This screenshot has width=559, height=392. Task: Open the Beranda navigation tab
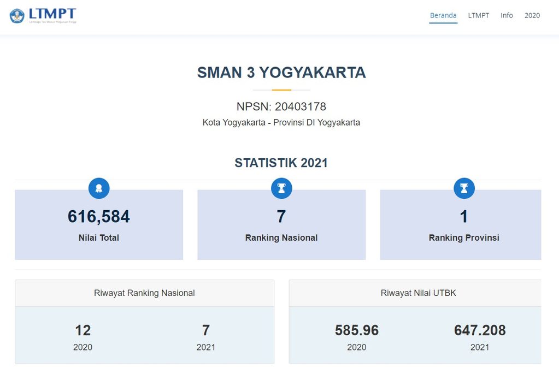tap(443, 15)
